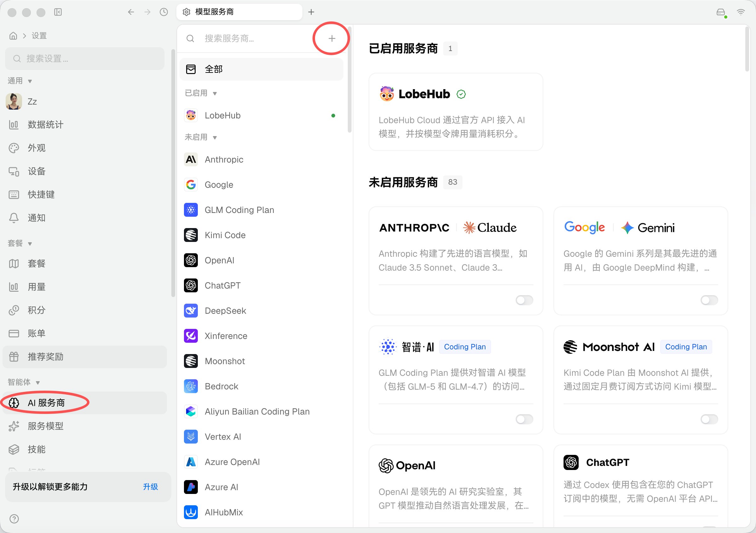Open 外观 settings
Viewport: 756px width, 533px height.
tap(85, 148)
